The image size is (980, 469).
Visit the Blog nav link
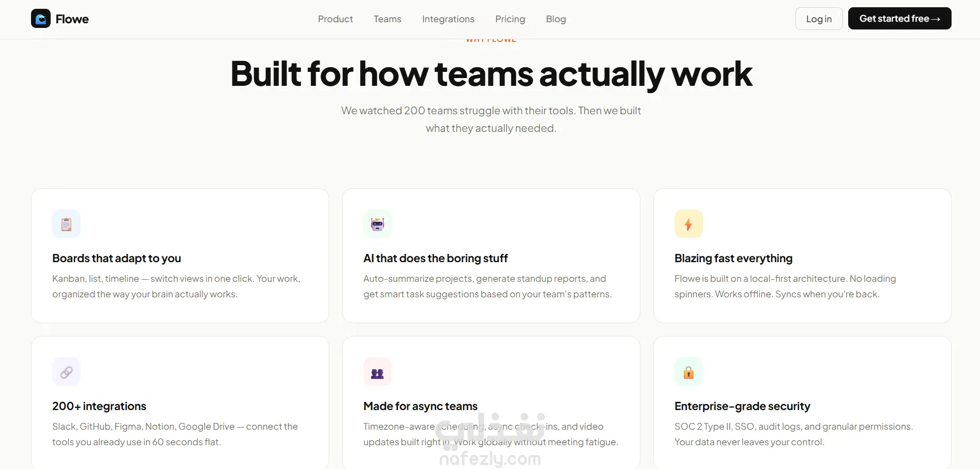[x=556, y=19]
